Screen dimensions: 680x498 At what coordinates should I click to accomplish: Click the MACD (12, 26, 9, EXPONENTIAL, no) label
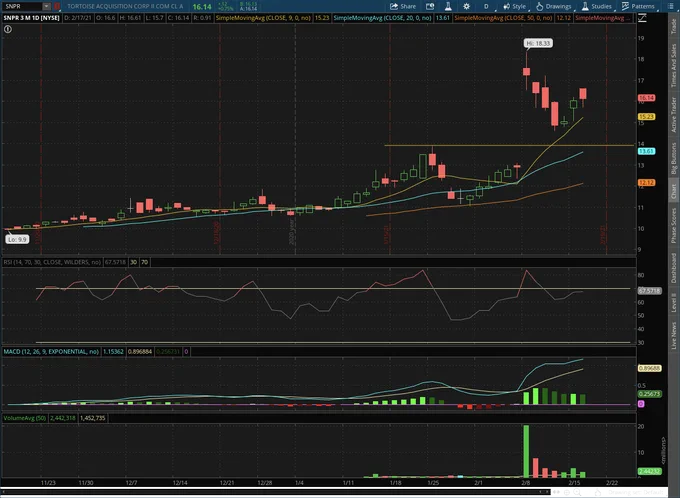pos(51,351)
